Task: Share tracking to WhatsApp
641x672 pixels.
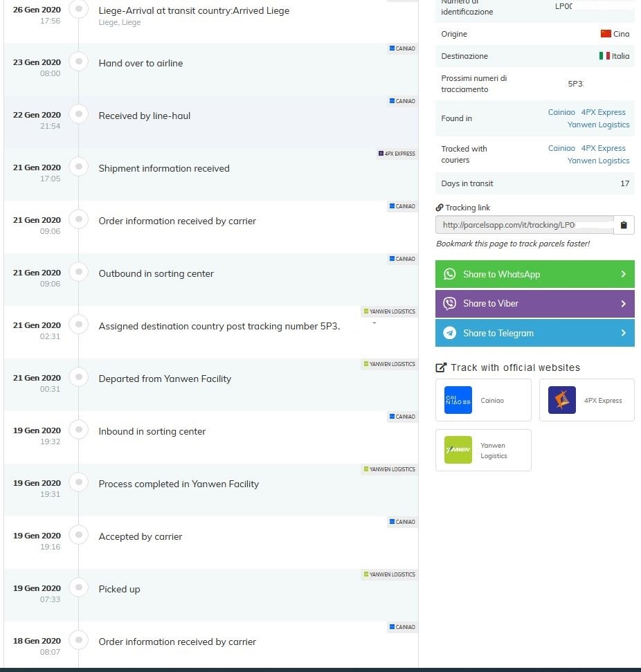Action: (534, 274)
